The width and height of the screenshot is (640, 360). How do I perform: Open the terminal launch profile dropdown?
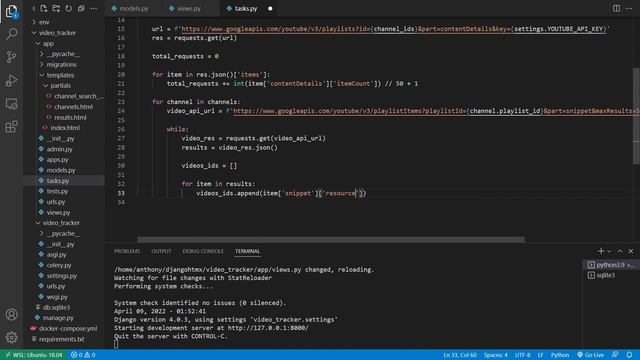(x=609, y=251)
